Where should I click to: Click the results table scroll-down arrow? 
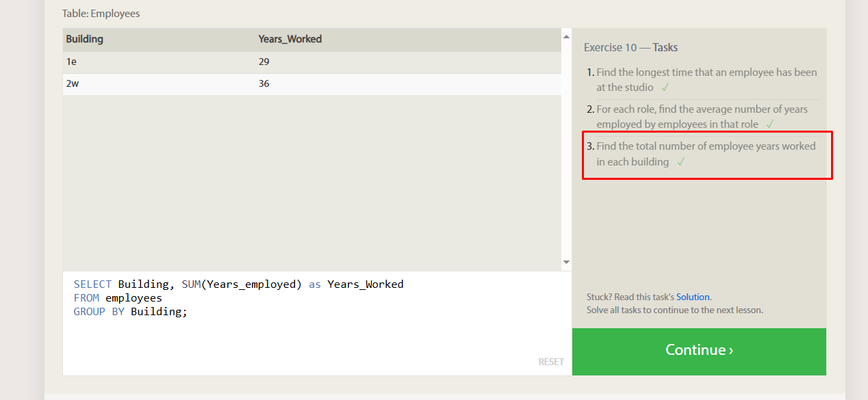566,262
